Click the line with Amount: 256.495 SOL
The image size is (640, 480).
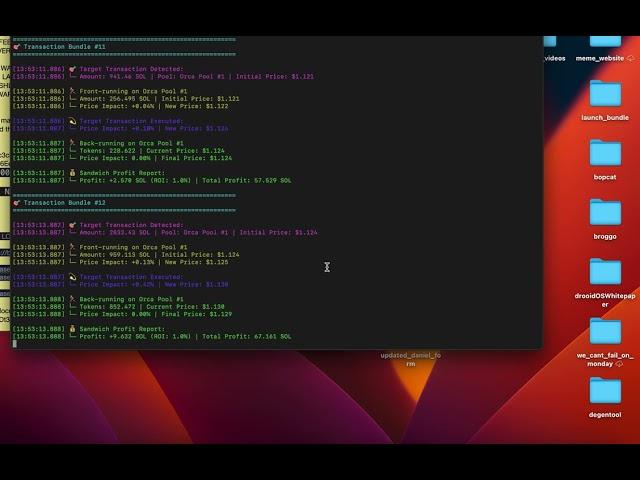126,99
